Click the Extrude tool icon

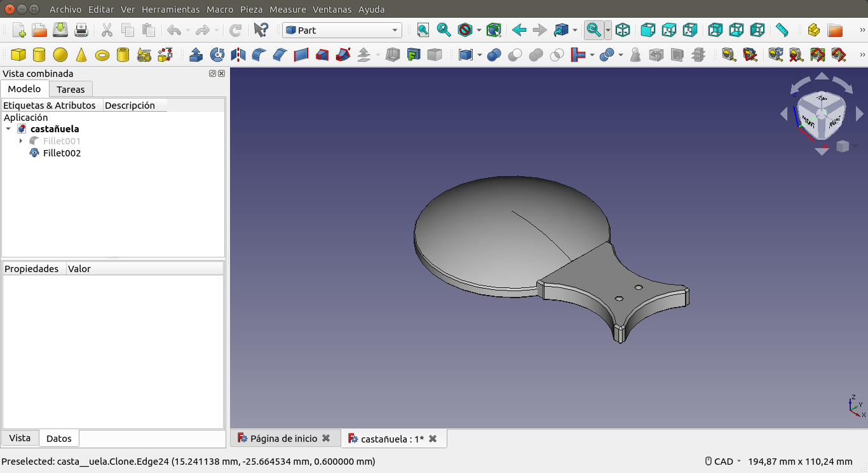(196, 55)
